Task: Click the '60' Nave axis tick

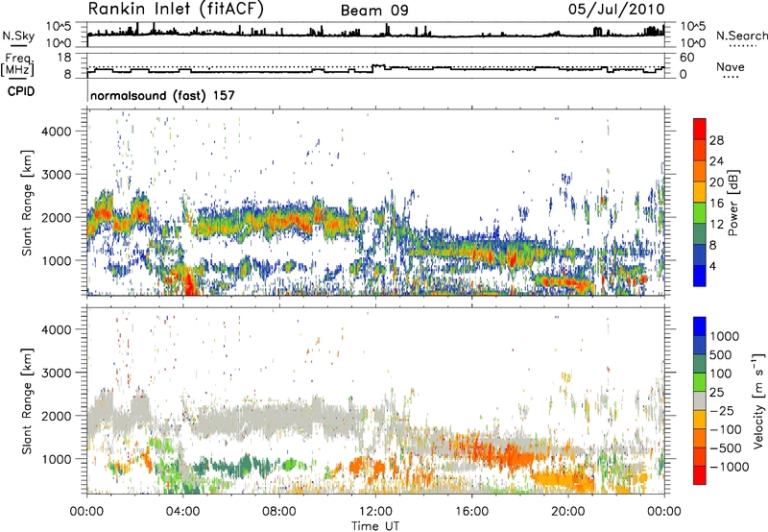Action: tap(687, 58)
